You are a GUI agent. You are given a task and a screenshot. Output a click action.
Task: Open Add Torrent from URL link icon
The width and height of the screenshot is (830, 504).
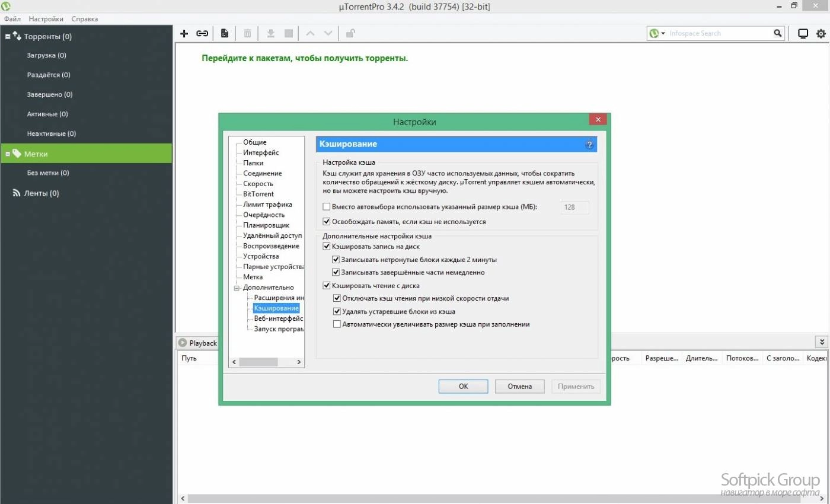[x=202, y=33]
